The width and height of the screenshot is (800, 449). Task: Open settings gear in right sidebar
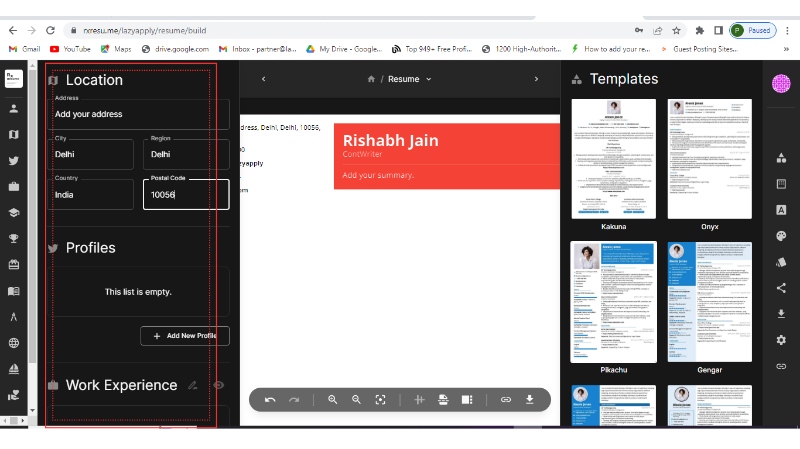tap(781, 340)
